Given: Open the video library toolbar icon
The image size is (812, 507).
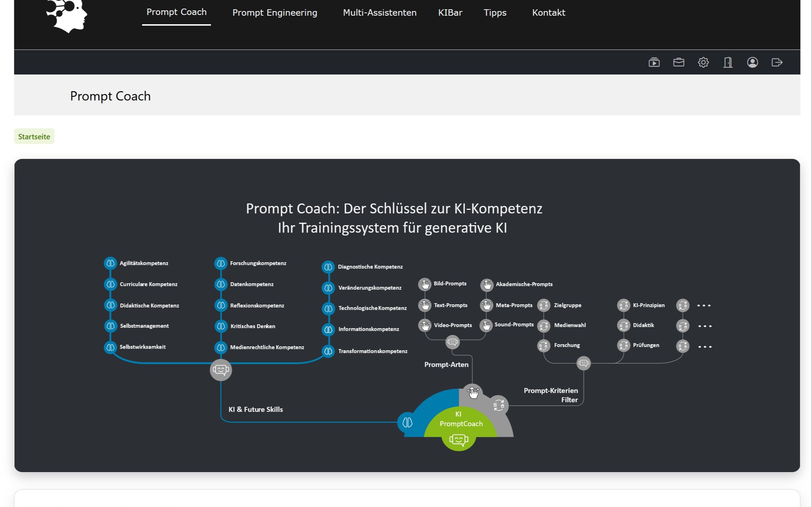Looking at the screenshot, I should click(x=654, y=62).
